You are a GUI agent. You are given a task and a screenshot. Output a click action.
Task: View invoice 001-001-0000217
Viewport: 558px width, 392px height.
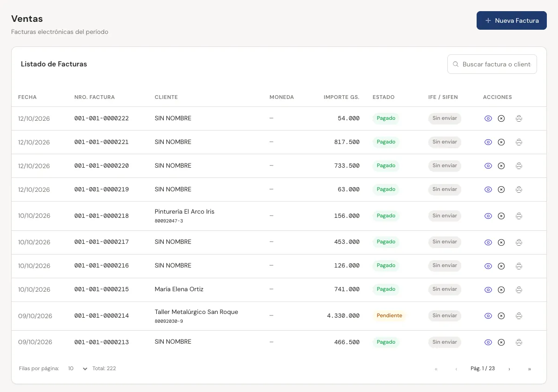pyautogui.click(x=488, y=242)
